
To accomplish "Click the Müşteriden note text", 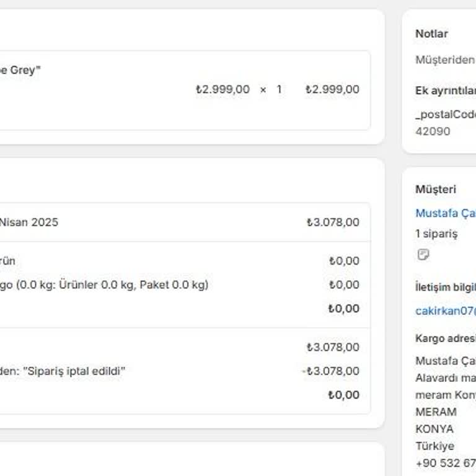I will pyautogui.click(x=445, y=60).
